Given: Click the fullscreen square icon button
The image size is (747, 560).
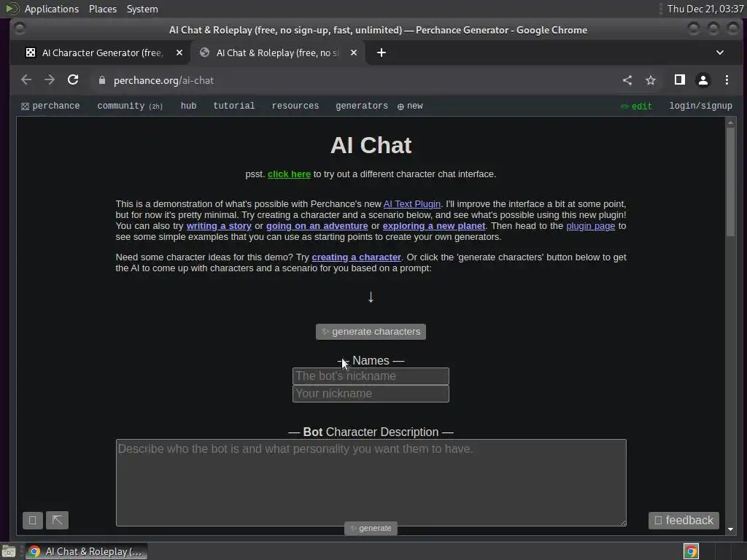Looking at the screenshot, I should [32, 520].
